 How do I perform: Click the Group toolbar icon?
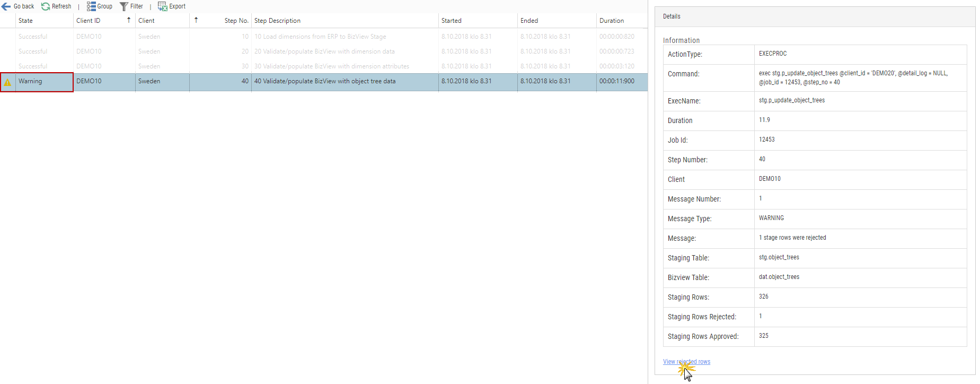pos(91,6)
